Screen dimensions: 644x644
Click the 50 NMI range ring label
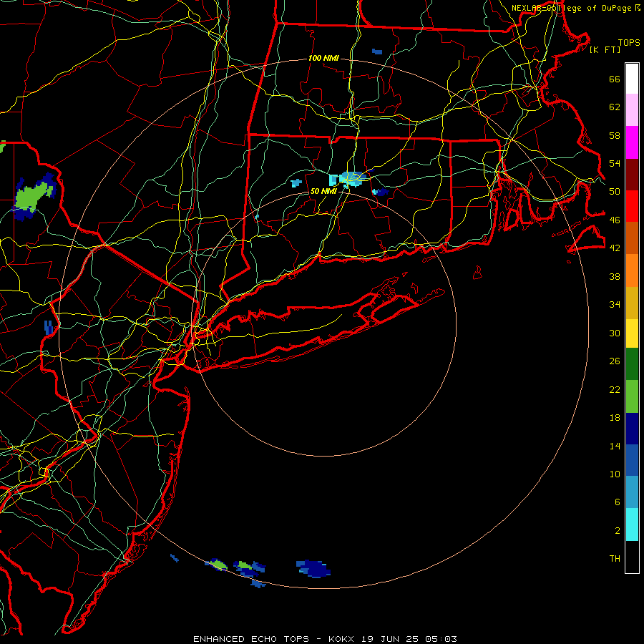click(323, 191)
